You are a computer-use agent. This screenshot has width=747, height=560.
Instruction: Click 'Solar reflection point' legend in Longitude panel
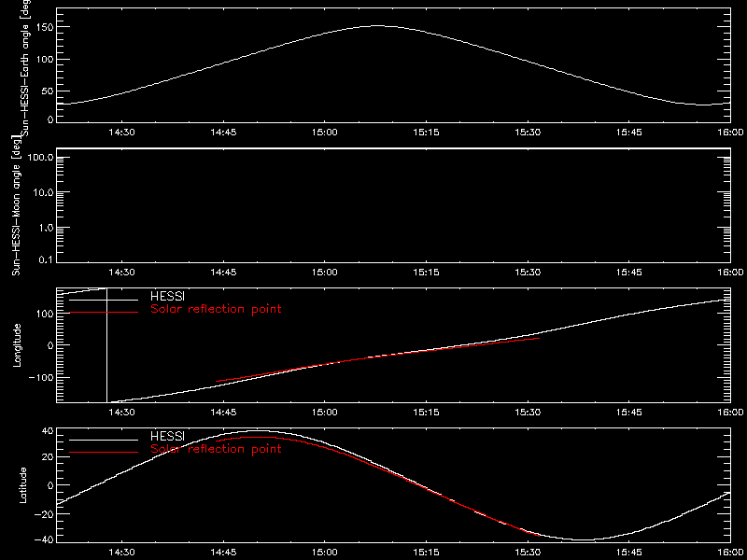tap(216, 309)
